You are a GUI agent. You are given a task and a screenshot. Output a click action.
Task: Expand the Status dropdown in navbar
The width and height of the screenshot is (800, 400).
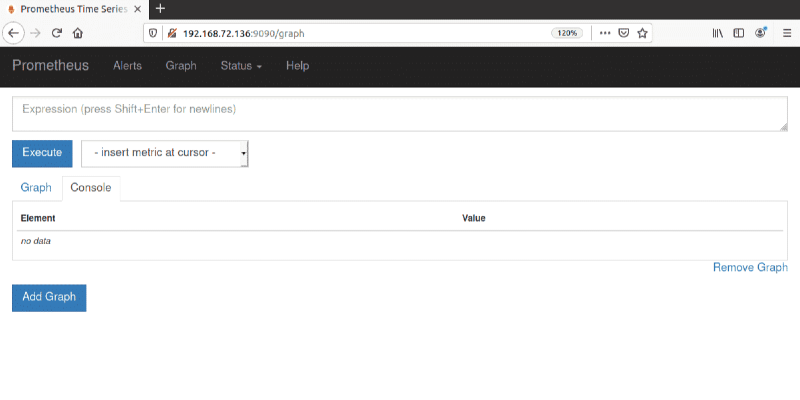[241, 66]
